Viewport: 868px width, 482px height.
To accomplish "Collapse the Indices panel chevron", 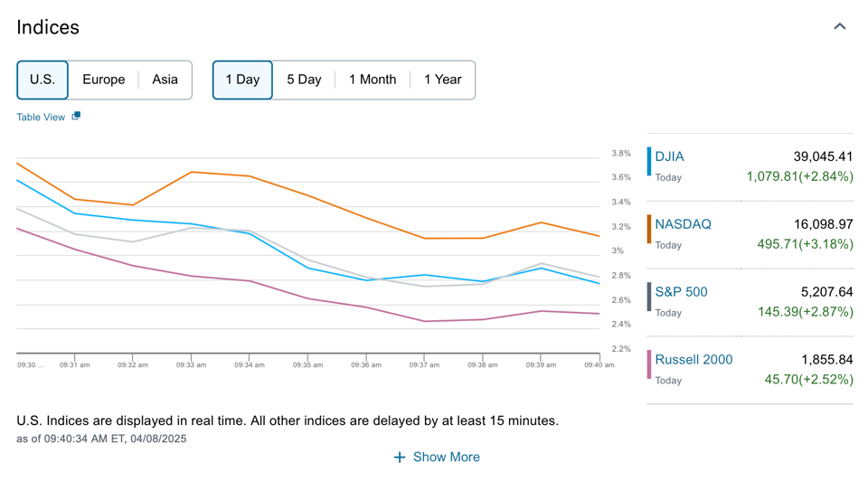I will pos(839,26).
